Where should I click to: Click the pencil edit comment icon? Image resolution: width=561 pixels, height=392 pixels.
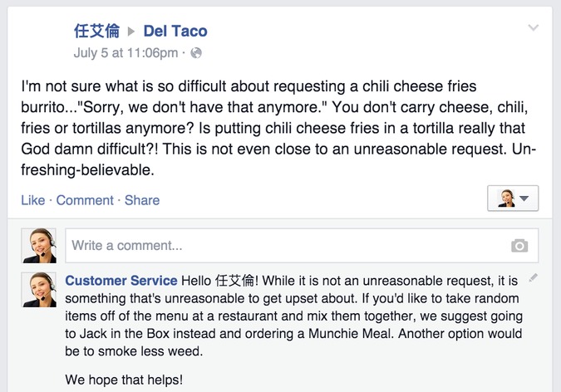[533, 278]
